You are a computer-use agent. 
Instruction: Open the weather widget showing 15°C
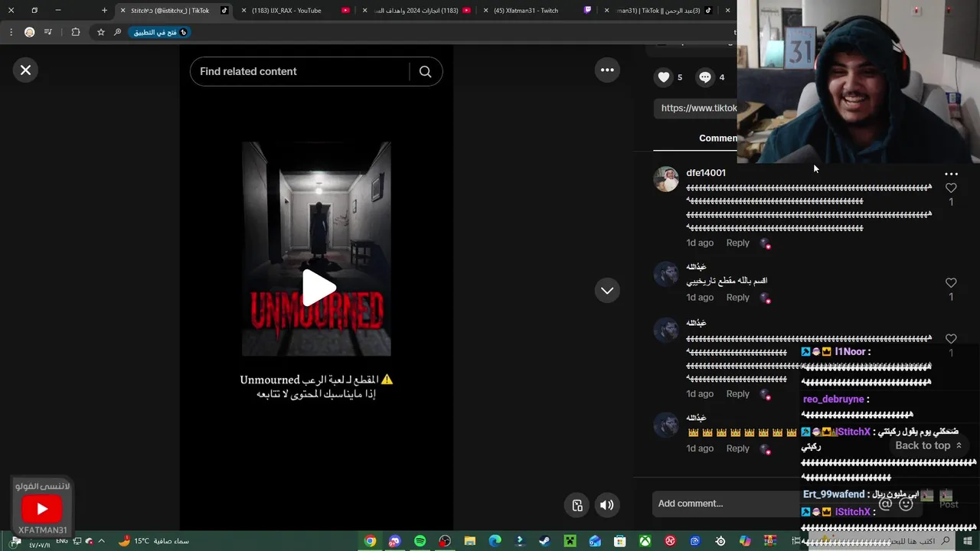[153, 541]
